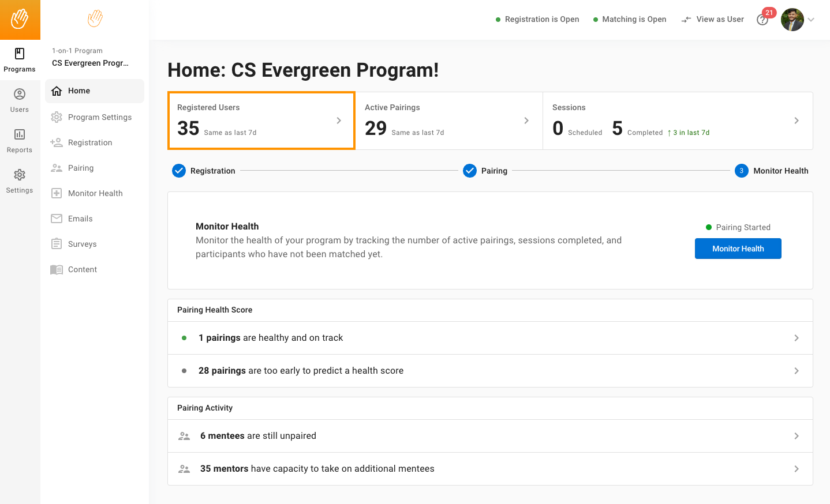Click the Monitor Health sidebar label
The height and width of the screenshot is (504, 830).
95,193
